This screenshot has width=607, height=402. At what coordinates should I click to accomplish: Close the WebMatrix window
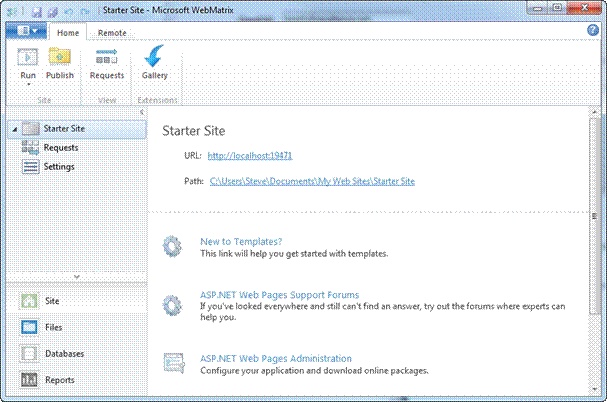[585, 8]
